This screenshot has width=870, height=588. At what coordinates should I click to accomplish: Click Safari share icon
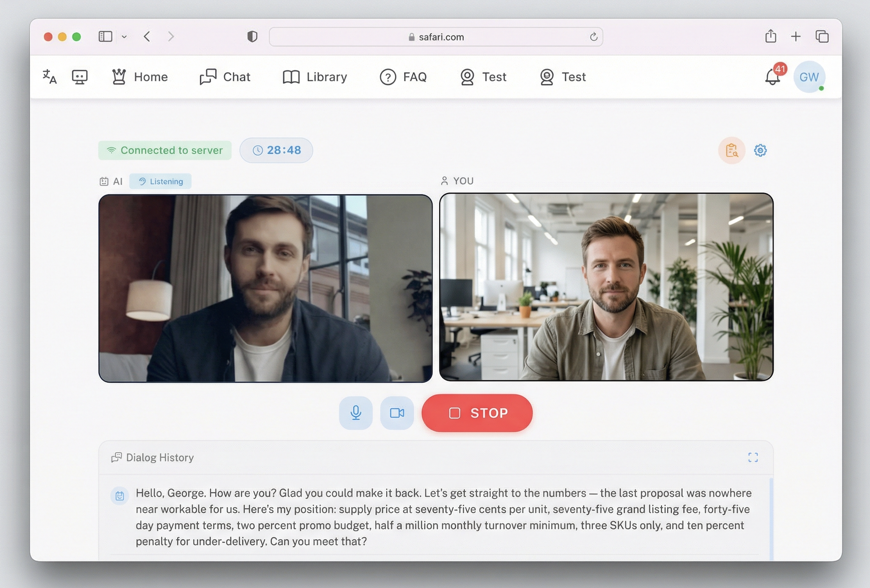point(770,37)
